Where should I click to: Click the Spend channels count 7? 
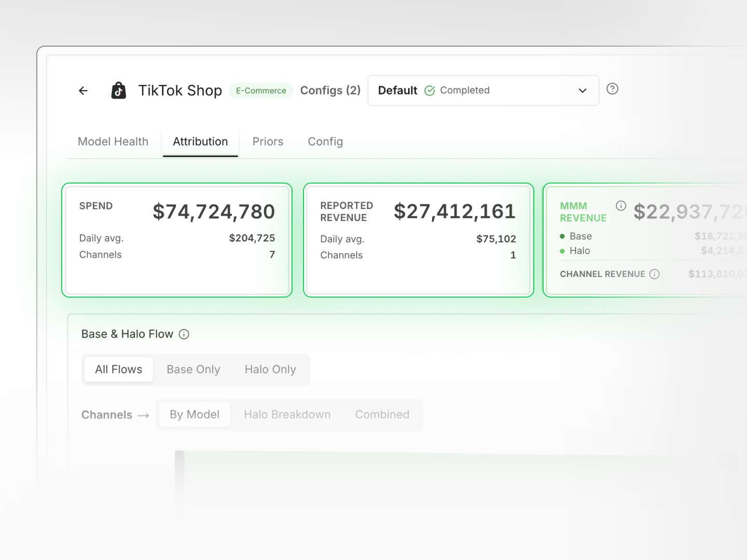coord(272,255)
